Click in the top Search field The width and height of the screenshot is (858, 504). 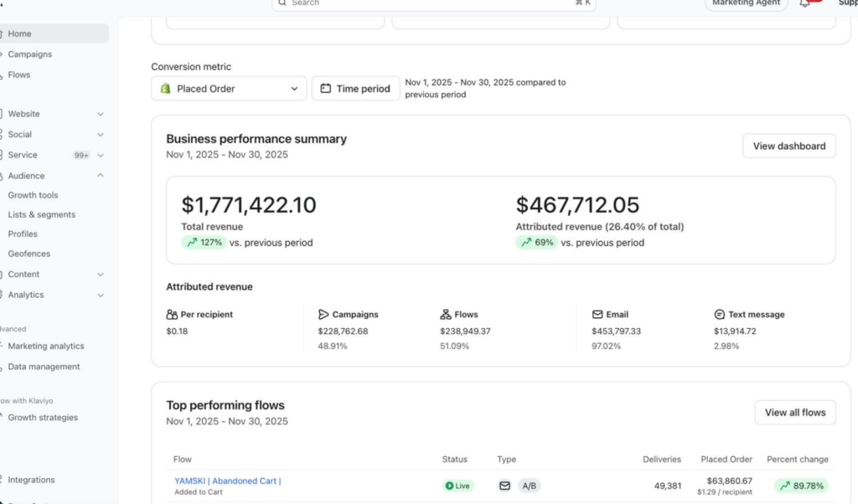click(x=432, y=3)
